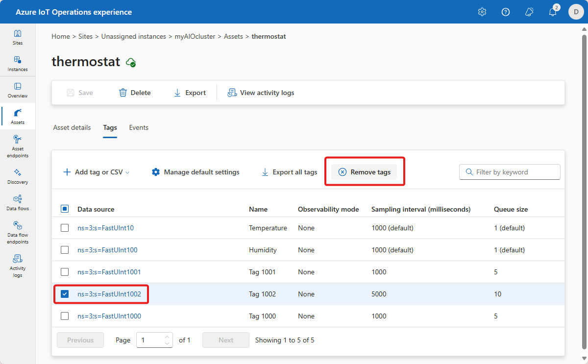The image size is (588, 364).
Task: Click the Sampling interval (milliseconds) column header
Action: [x=421, y=209]
